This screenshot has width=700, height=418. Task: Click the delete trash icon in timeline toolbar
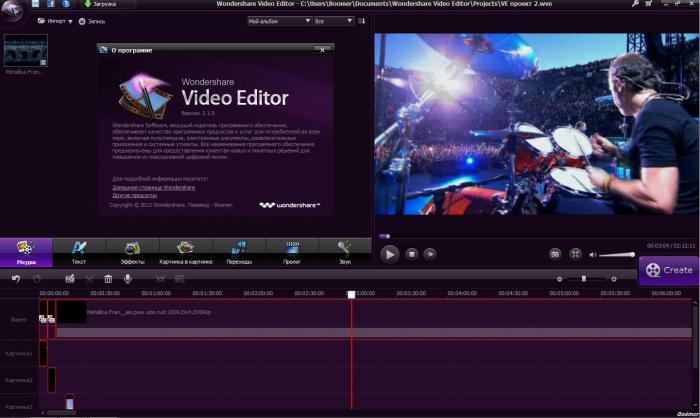pyautogui.click(x=108, y=279)
